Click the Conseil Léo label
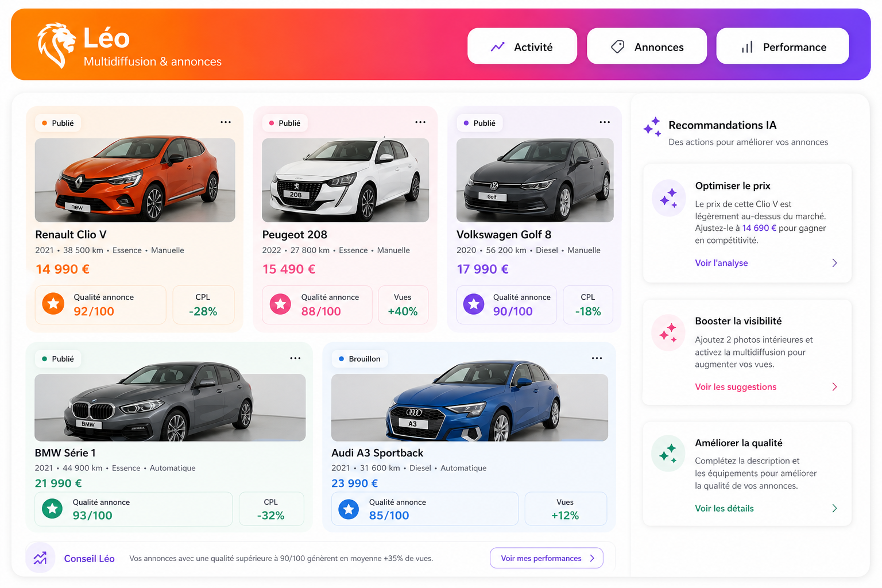The width and height of the screenshot is (882, 588). pyautogui.click(x=89, y=559)
